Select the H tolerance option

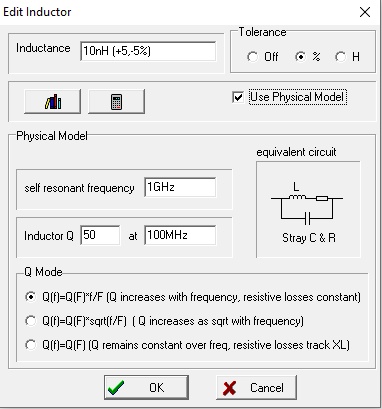click(x=340, y=57)
